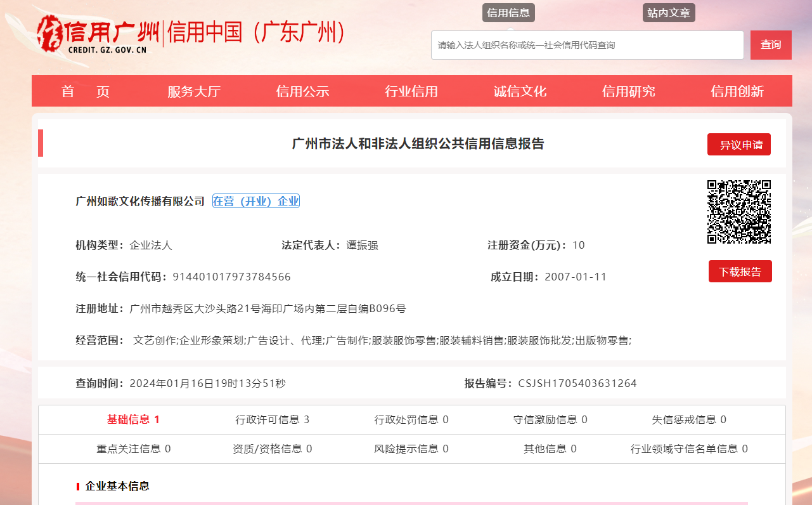Click the credit code 914401017973784566
This screenshot has width=812, height=505.
coord(232,277)
